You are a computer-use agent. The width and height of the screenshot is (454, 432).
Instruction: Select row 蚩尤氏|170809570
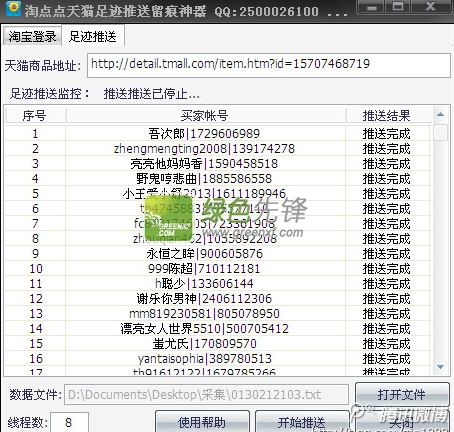(x=218, y=344)
